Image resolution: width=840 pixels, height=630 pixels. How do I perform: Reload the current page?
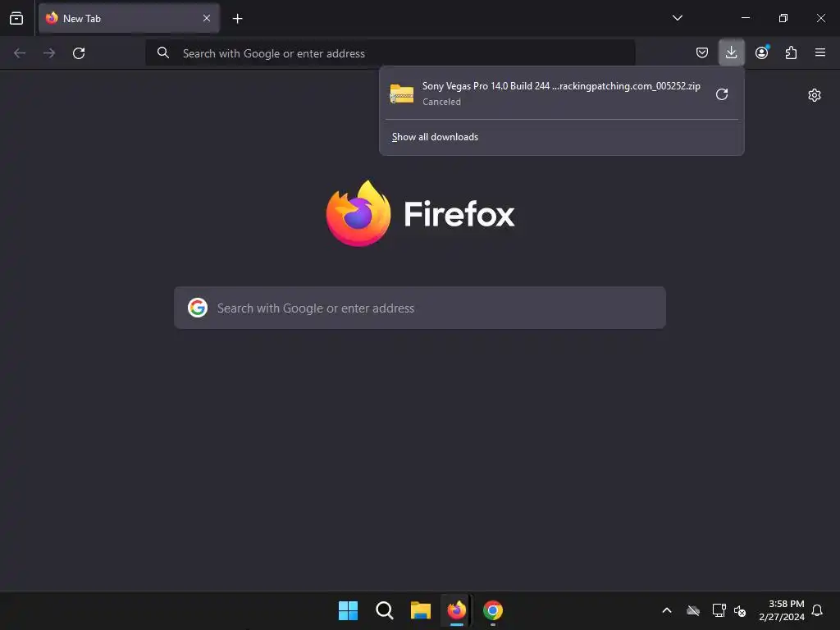(x=79, y=53)
